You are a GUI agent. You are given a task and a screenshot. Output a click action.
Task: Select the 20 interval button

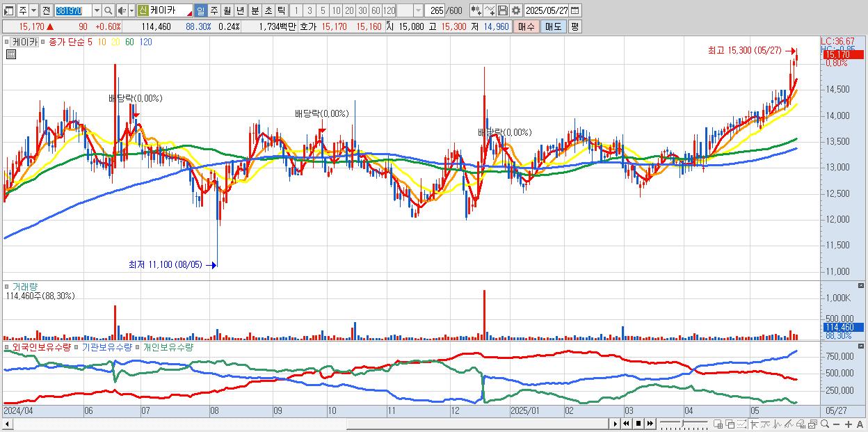coord(349,10)
